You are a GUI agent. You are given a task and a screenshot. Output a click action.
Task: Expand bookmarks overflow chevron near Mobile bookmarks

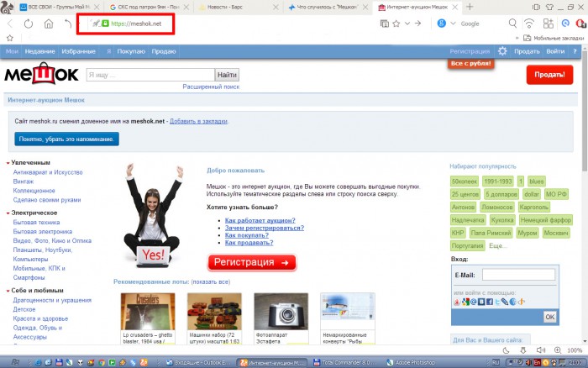(517, 38)
